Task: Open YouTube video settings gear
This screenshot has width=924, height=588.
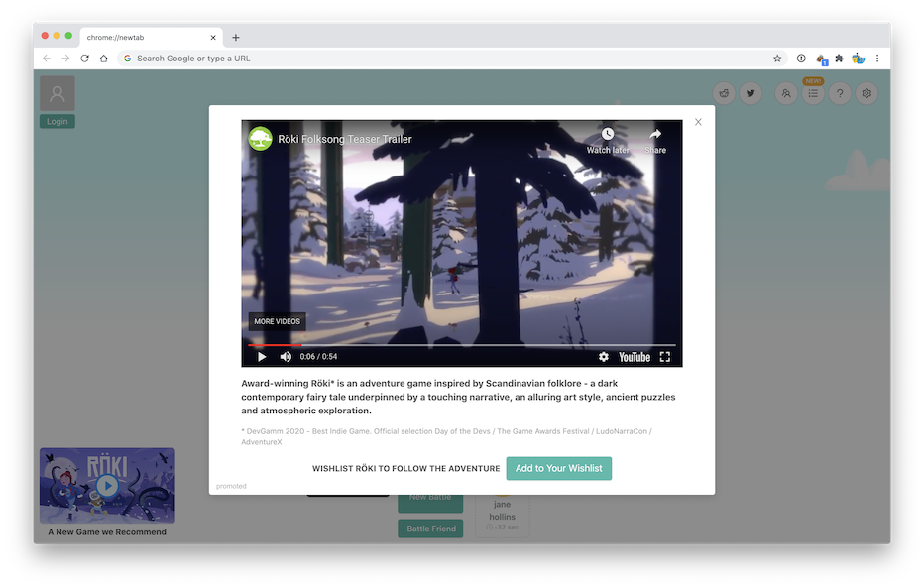Action: coord(604,356)
